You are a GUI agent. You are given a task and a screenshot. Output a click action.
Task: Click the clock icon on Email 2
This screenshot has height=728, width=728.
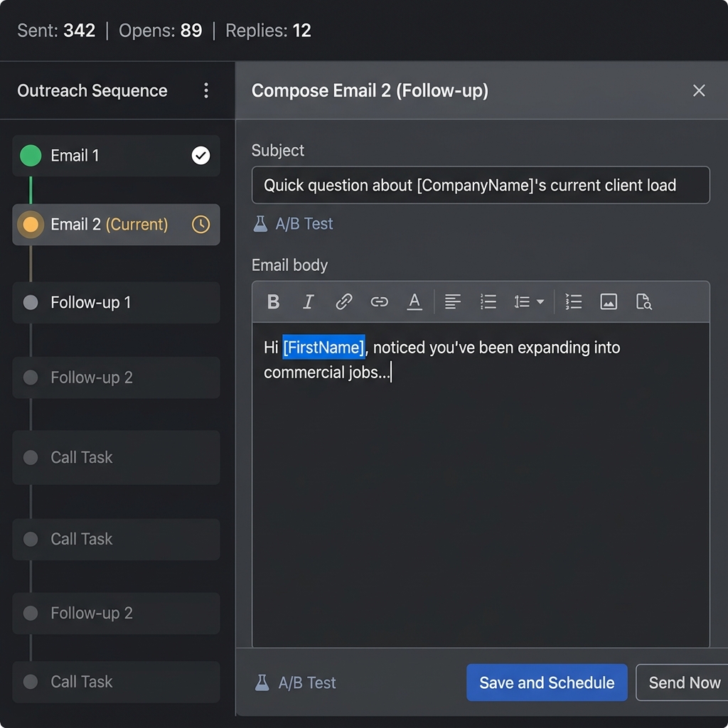pos(200,225)
